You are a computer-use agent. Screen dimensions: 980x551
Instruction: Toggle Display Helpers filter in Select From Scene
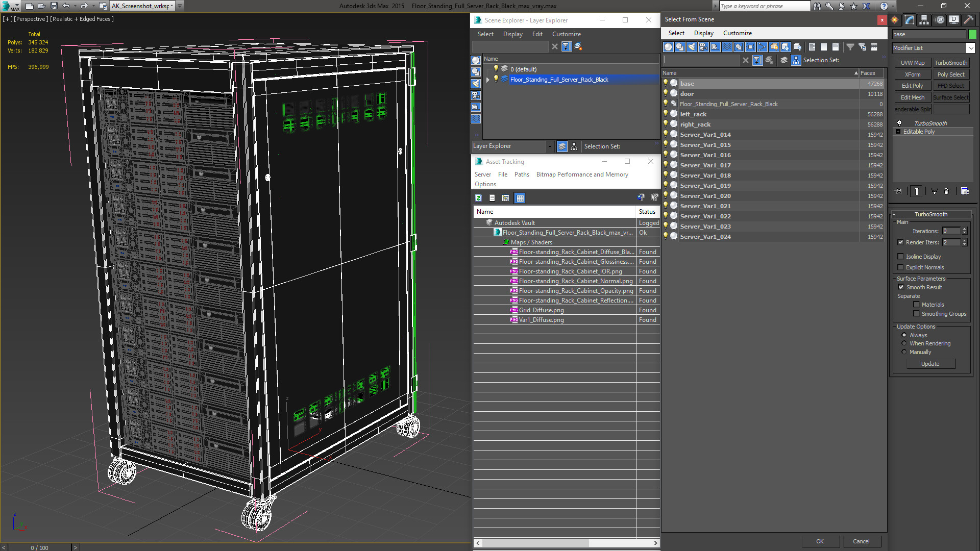click(715, 47)
